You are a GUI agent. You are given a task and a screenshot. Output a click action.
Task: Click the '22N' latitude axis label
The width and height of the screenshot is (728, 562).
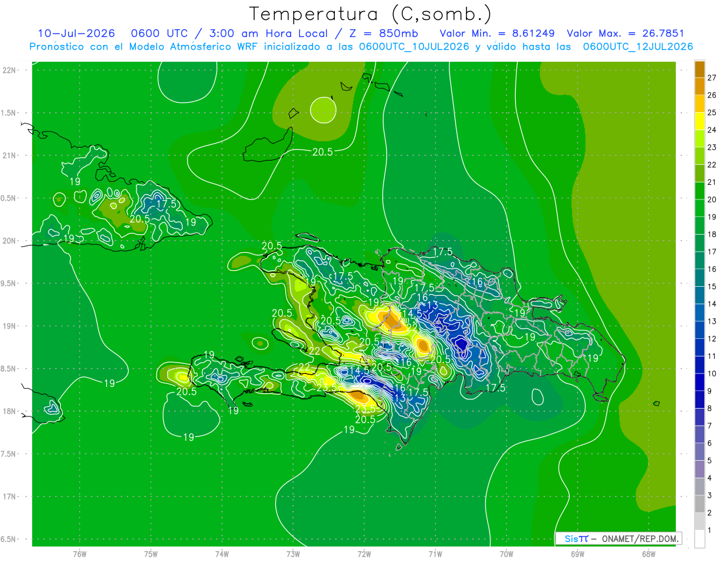click(9, 70)
